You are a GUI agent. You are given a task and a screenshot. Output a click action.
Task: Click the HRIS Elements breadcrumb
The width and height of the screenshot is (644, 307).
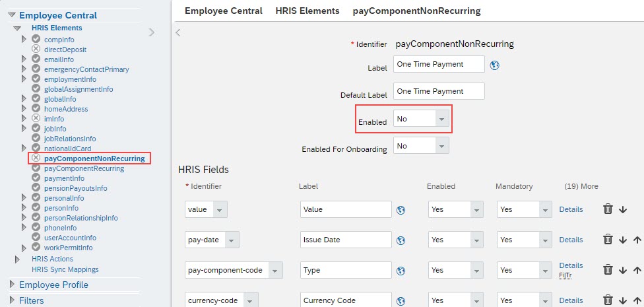point(307,11)
